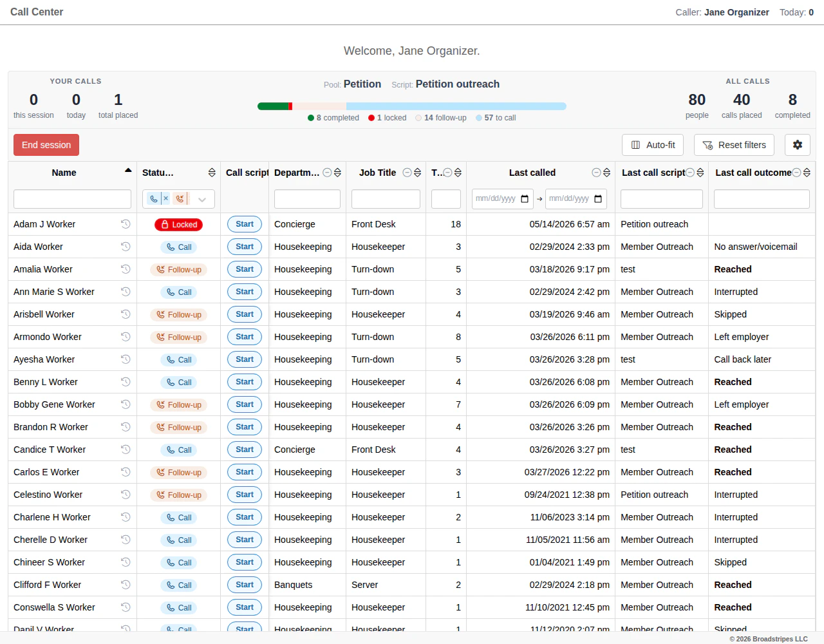Click the blue to-call progress bar segment
The width and height of the screenshot is (824, 644).
456,106
